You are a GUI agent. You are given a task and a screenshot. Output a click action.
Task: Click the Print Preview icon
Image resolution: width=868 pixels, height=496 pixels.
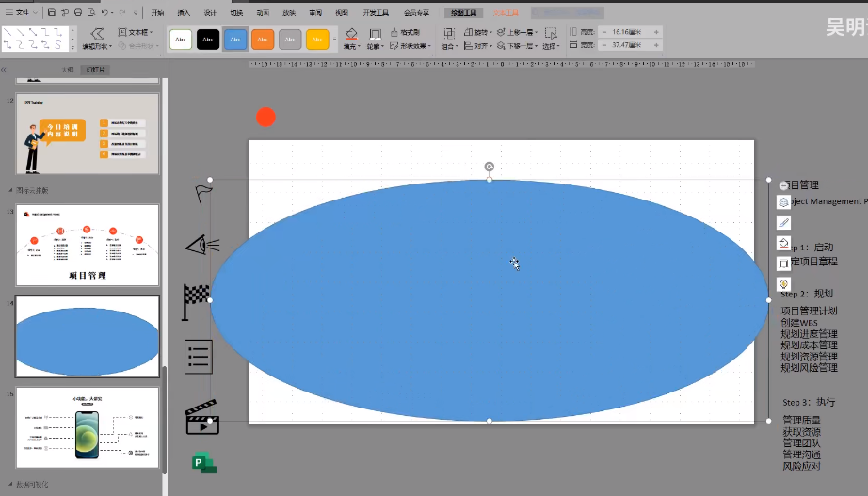[91, 12]
